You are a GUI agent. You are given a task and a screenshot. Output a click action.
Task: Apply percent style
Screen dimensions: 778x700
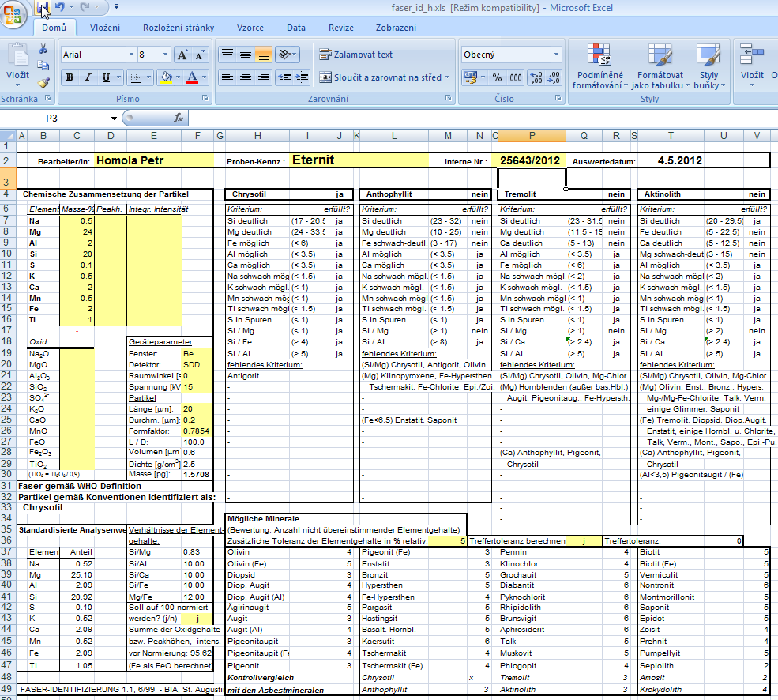coord(497,77)
